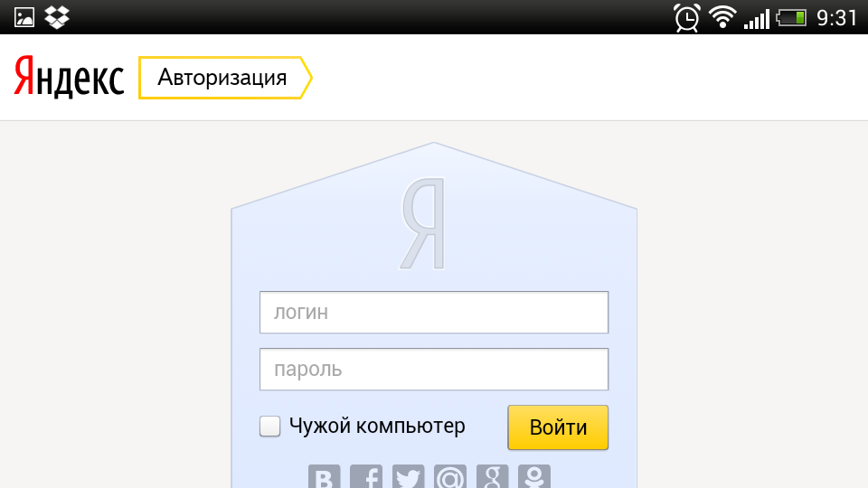This screenshot has height=488, width=868.
Task: Focus the пароль password field
Action: [x=434, y=370]
